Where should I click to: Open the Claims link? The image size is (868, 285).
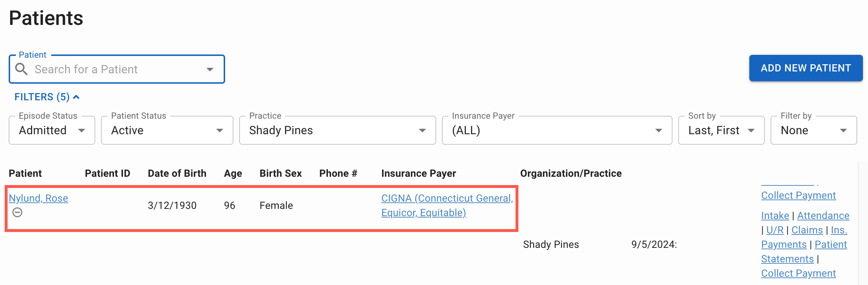click(807, 230)
